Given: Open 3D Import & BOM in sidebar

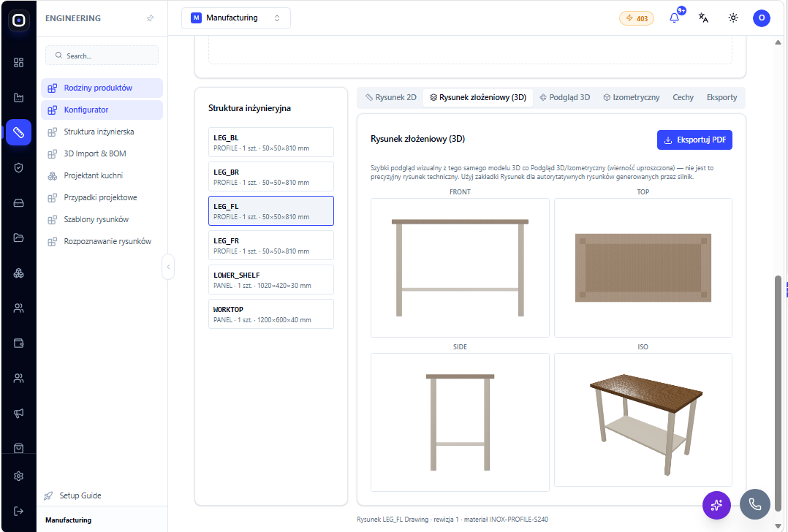Looking at the screenshot, I should pyautogui.click(x=102, y=153).
